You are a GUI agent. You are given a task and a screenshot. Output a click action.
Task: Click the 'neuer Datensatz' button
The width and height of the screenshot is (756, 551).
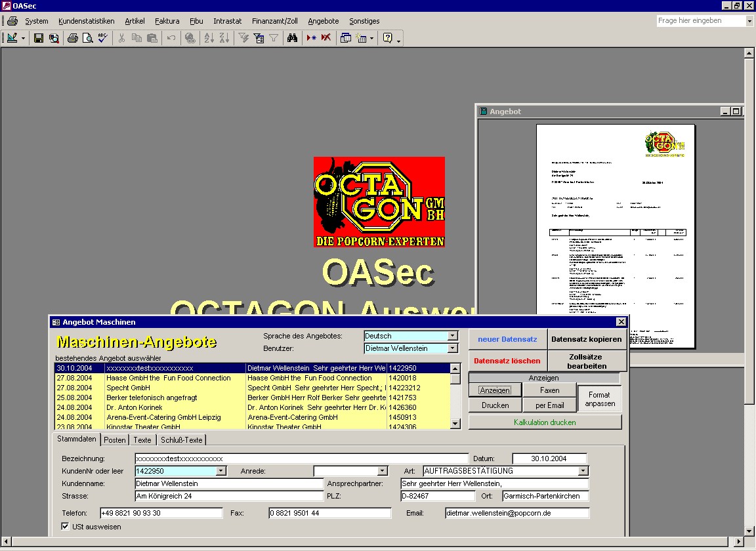[x=507, y=339]
